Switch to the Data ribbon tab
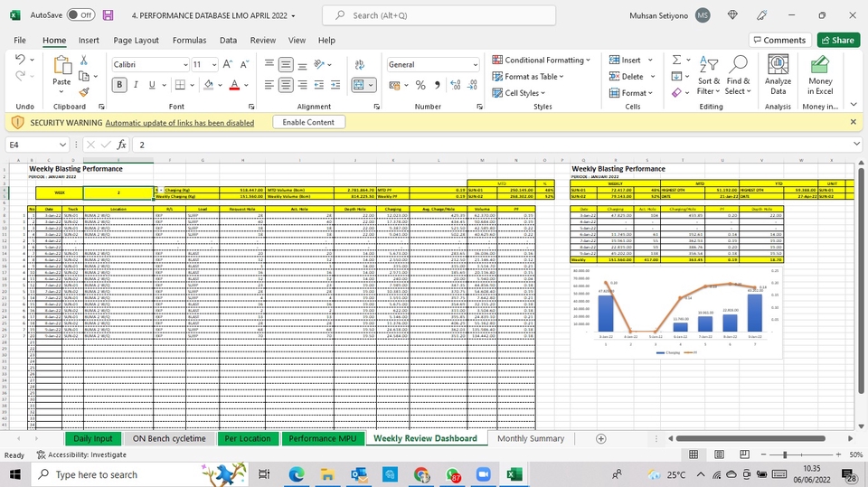Image resolution: width=868 pixels, height=487 pixels. pyautogui.click(x=228, y=41)
